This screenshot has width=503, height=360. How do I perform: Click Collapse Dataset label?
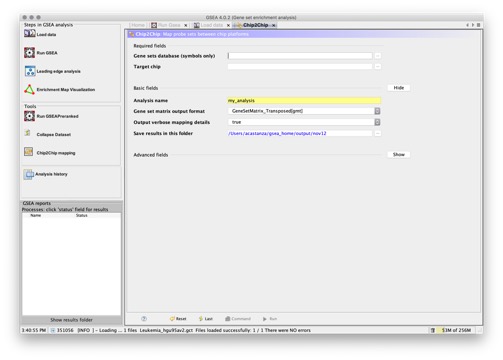coord(54,134)
